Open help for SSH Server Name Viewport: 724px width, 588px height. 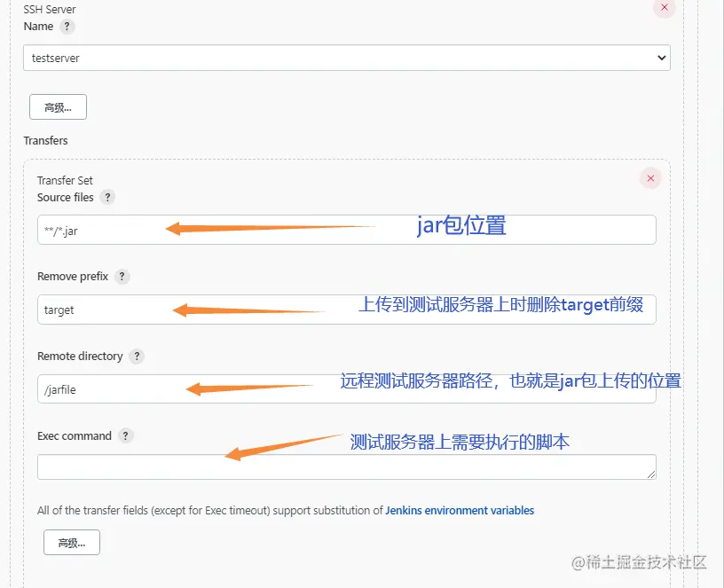[x=67, y=27]
